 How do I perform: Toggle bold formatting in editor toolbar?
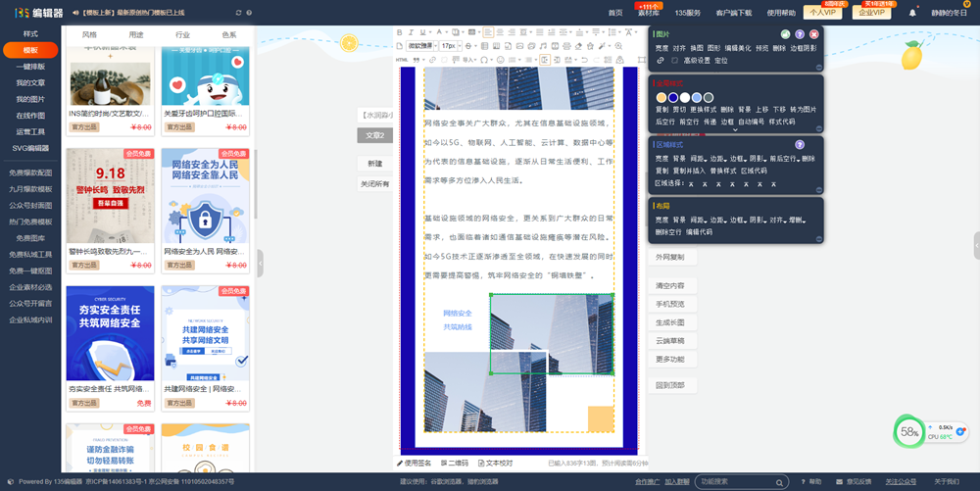coord(400,32)
